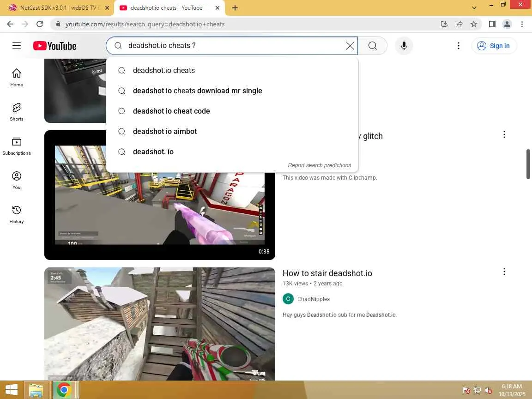Share this page icon in address bar

coord(459,24)
